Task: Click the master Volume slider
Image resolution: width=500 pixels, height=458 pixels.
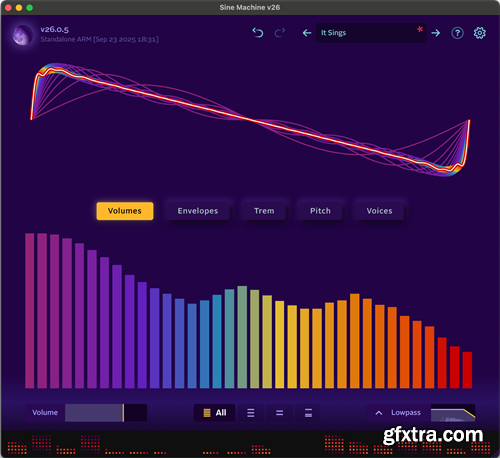Action: click(x=106, y=413)
